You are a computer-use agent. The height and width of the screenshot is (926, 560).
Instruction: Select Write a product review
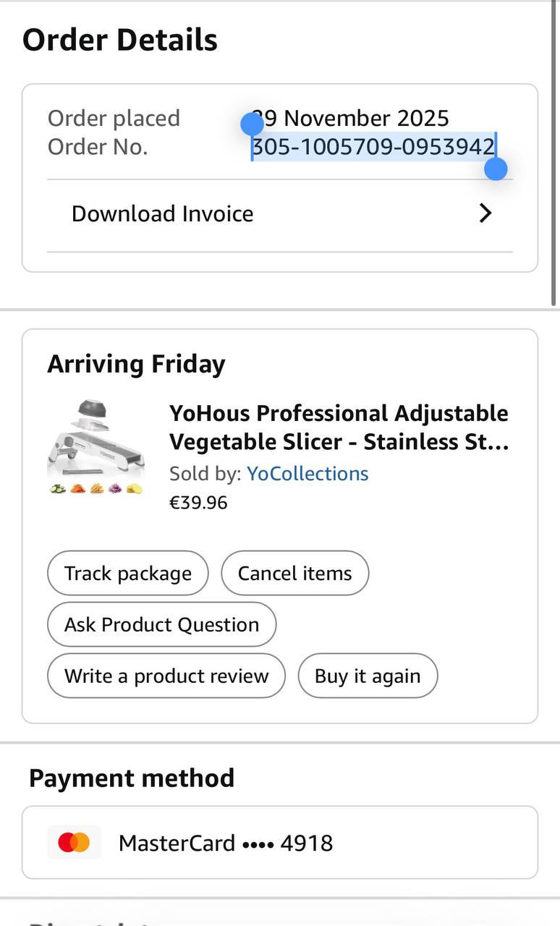[166, 676]
